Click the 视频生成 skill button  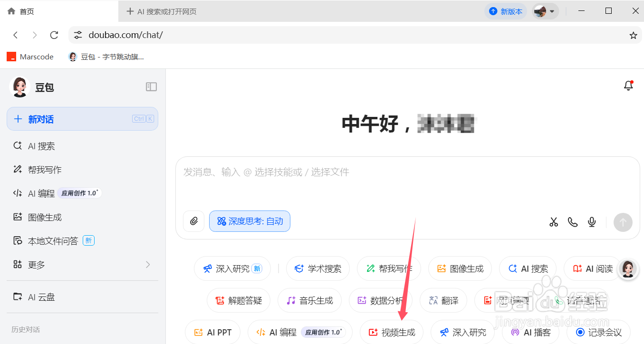pyautogui.click(x=392, y=332)
